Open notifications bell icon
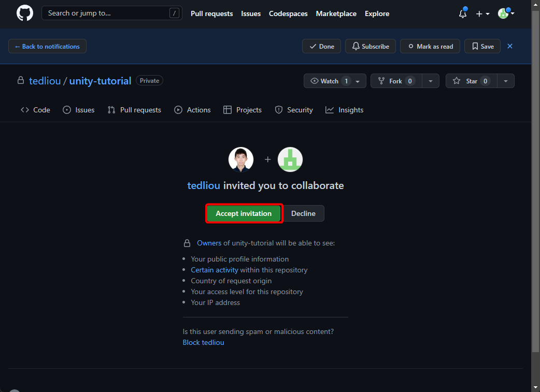540x392 pixels. click(463, 14)
